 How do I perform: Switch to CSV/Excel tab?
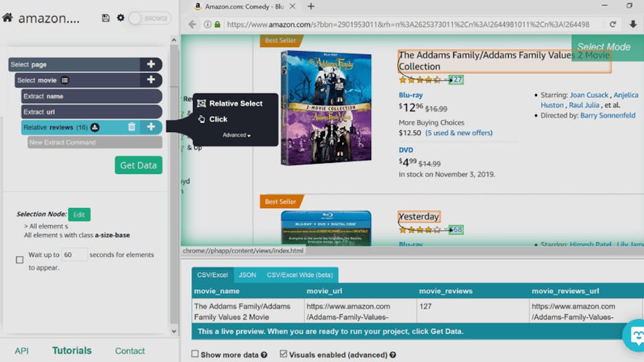[213, 275]
